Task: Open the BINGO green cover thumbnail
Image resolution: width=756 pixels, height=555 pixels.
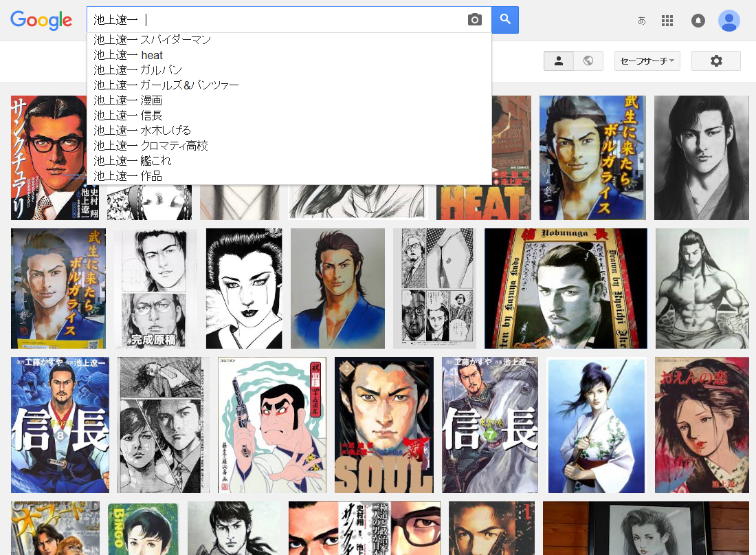Action: [143, 528]
